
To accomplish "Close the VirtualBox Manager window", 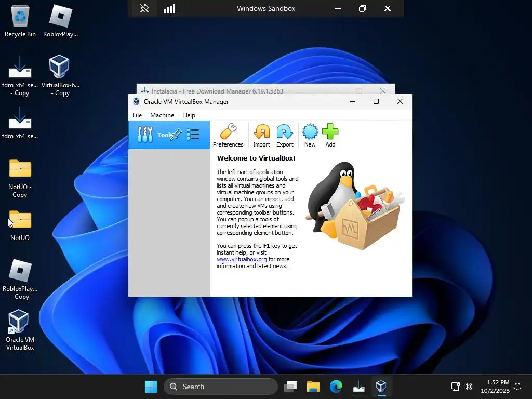I will (400, 101).
